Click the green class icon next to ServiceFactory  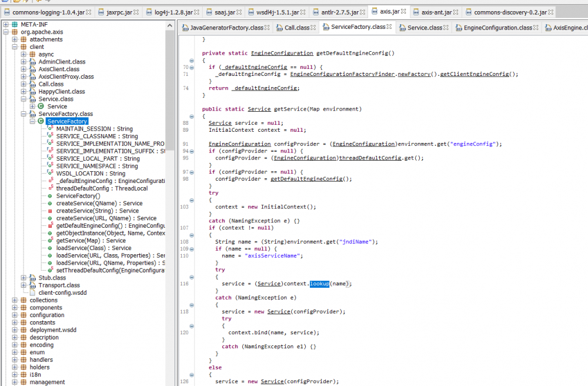pos(41,121)
